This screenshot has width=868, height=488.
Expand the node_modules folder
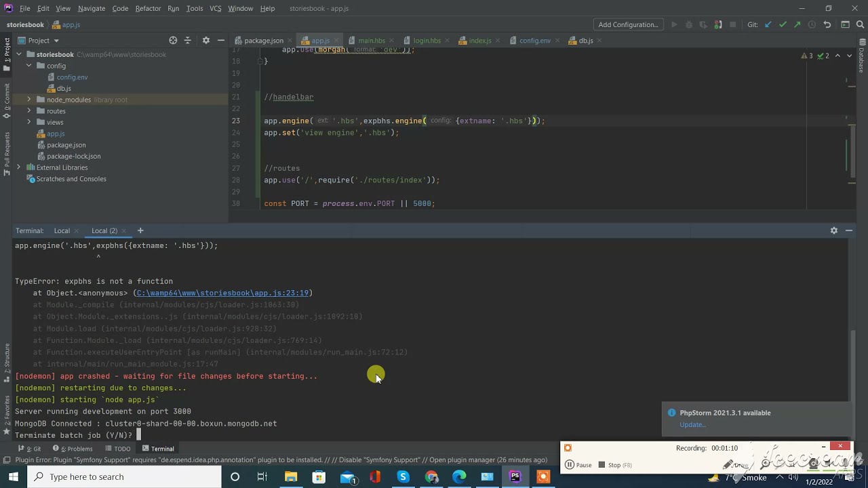(x=29, y=100)
